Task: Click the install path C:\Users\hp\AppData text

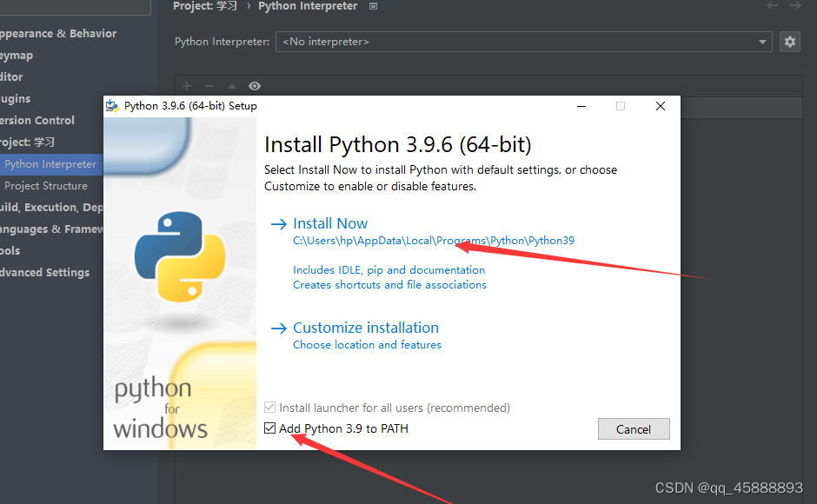Action: pos(434,241)
